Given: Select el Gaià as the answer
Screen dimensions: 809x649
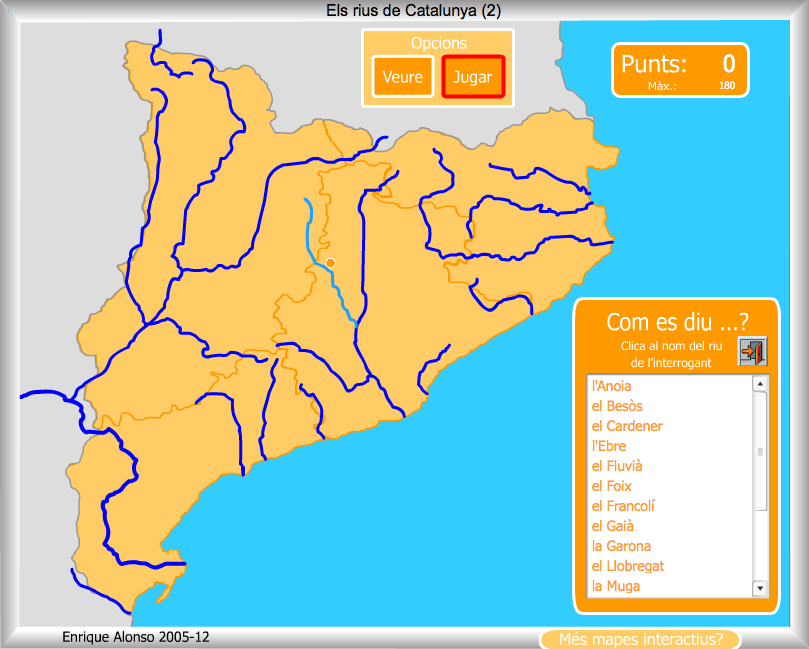Looking at the screenshot, I should [613, 526].
